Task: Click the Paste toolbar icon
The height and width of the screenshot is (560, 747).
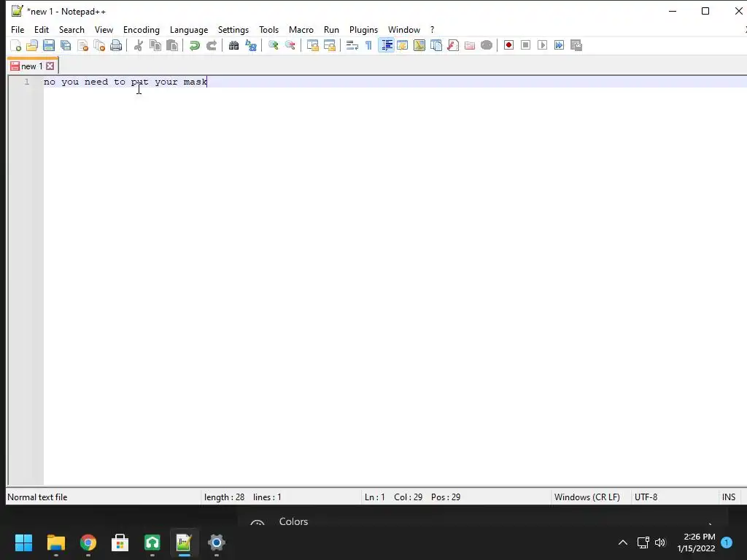Action: pos(172,45)
